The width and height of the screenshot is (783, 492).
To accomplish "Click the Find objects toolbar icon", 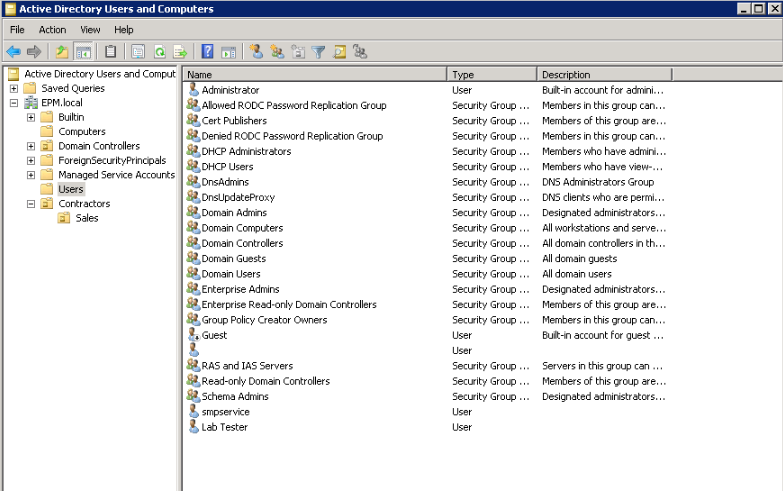I will [340, 51].
